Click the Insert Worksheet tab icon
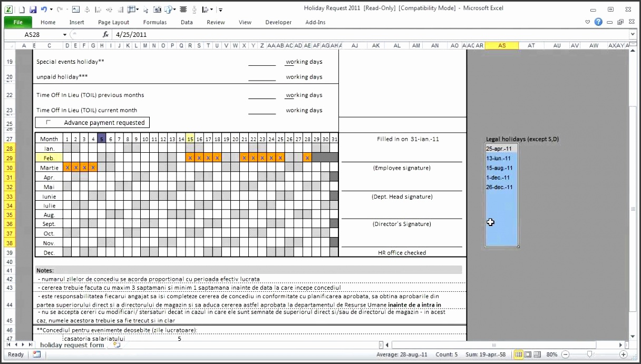Image resolution: width=641 pixels, height=364 pixels. pyautogui.click(x=117, y=345)
